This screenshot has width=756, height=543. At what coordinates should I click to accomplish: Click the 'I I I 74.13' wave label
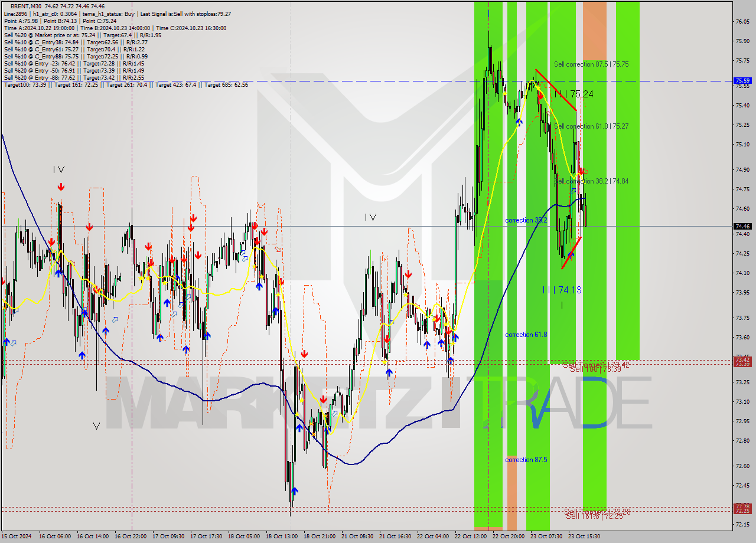(x=562, y=290)
